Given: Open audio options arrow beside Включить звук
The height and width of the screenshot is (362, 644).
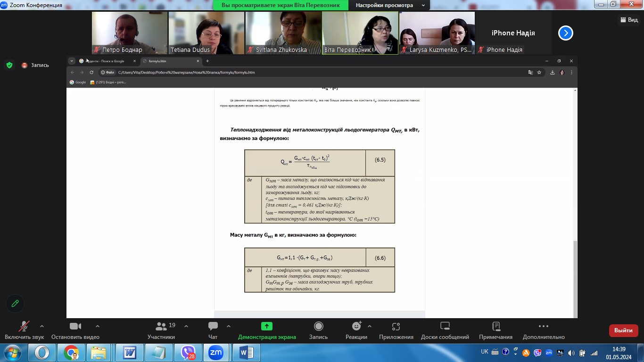Looking at the screenshot, I should click(x=42, y=326).
